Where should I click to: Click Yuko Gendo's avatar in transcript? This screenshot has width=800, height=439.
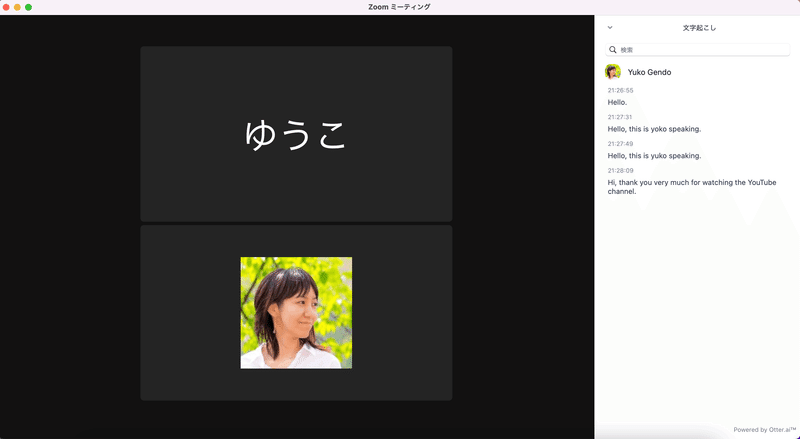point(613,72)
